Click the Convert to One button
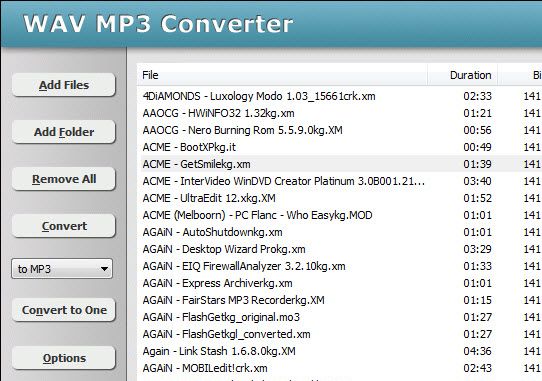Screen dimensions: 542x381 click(64, 310)
